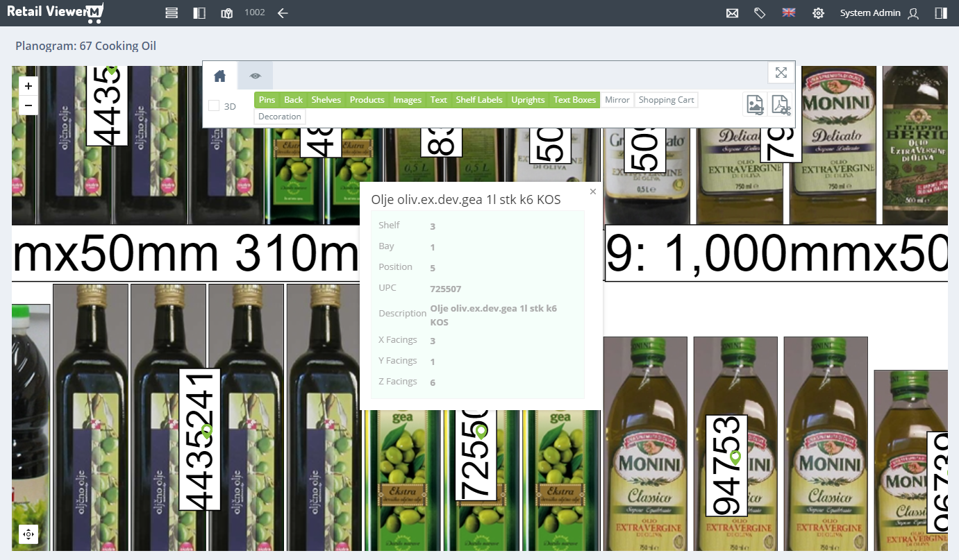Toggle Back layer off

click(x=294, y=100)
